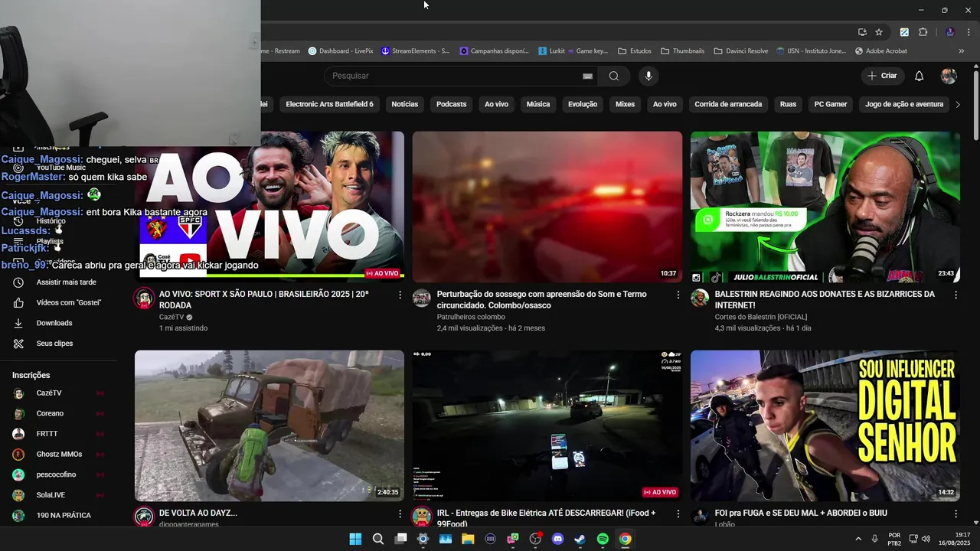Click the Patrulheiros colombo channel avatar

coord(422,298)
